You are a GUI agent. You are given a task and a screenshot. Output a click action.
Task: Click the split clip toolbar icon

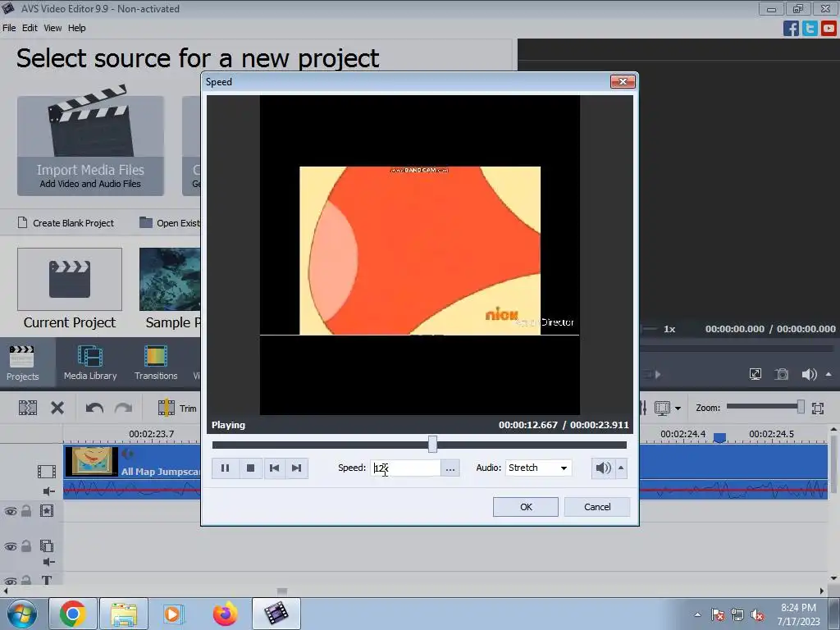pyautogui.click(x=28, y=409)
